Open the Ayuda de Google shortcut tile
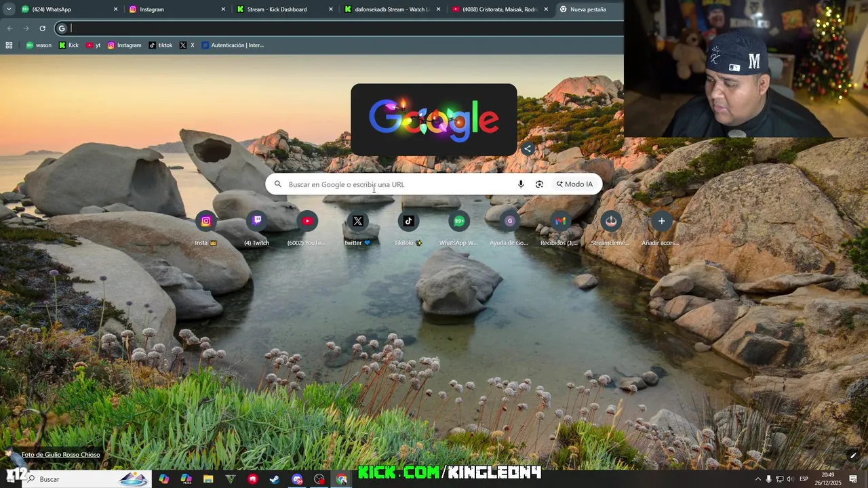Screen dimensions: 868x488 click(509, 228)
